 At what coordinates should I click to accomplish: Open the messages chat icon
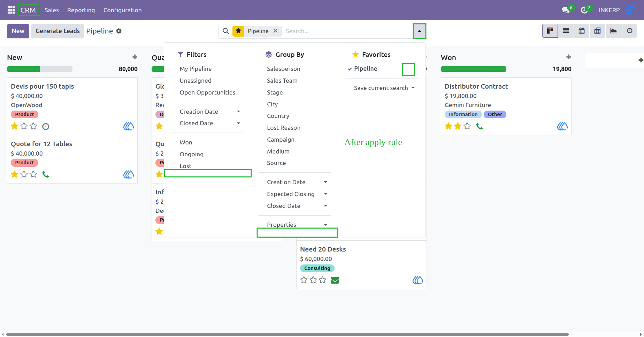pos(566,10)
